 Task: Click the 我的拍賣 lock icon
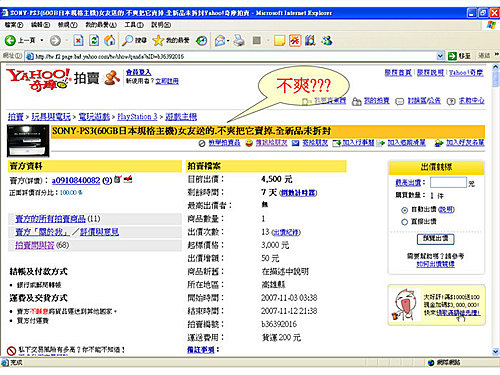(x=356, y=101)
